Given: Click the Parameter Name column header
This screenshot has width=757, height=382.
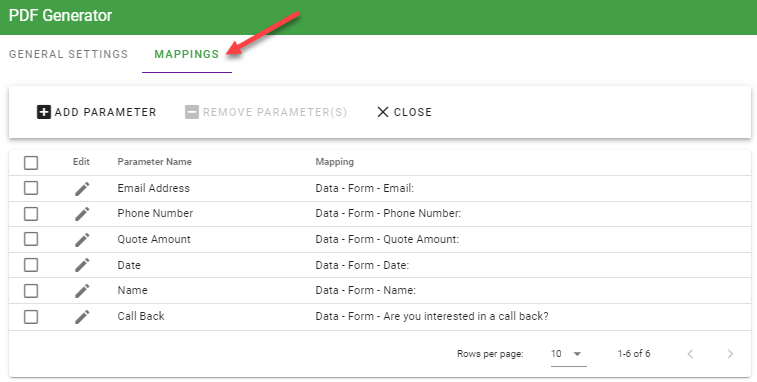Looking at the screenshot, I should tap(154, 162).
